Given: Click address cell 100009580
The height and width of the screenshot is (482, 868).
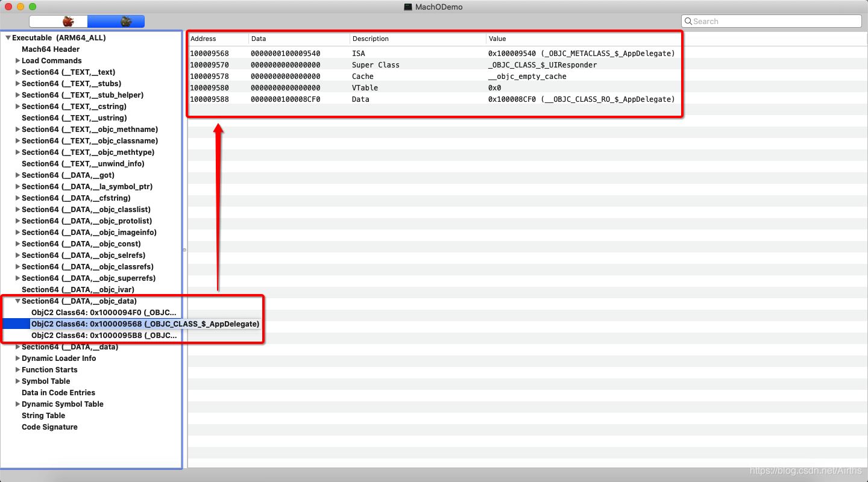Looking at the screenshot, I should click(209, 88).
